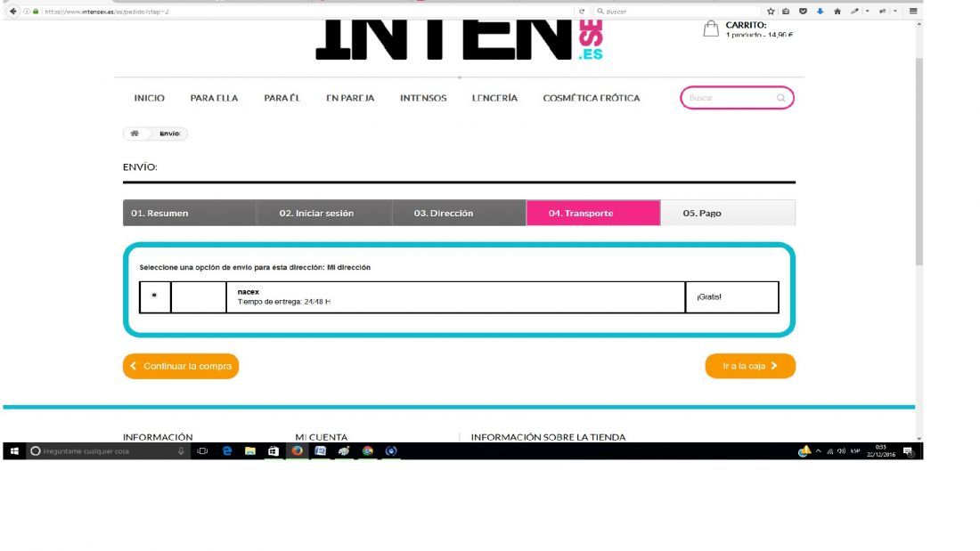Click the padlock site security icon
Image resolution: width=980 pixels, height=551 pixels.
point(36,12)
